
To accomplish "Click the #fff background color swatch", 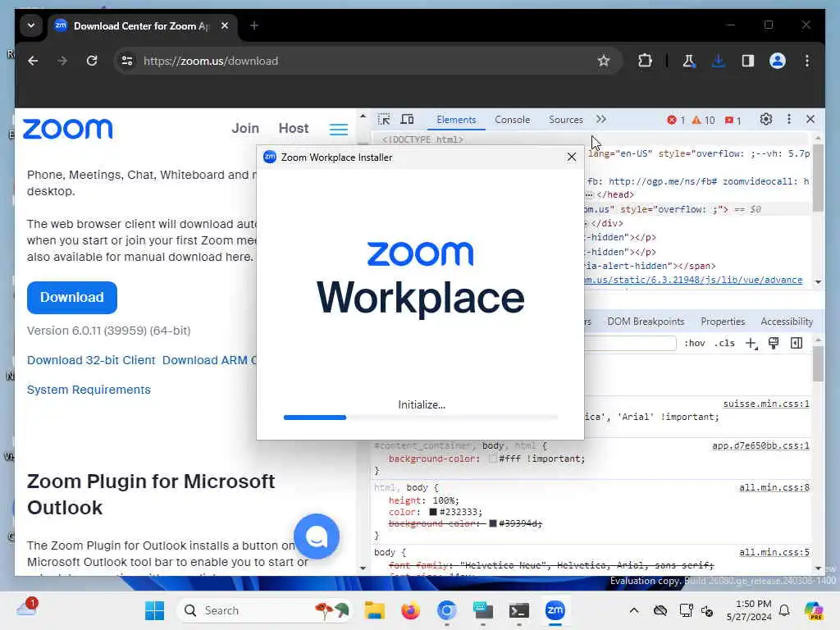I will point(493,459).
